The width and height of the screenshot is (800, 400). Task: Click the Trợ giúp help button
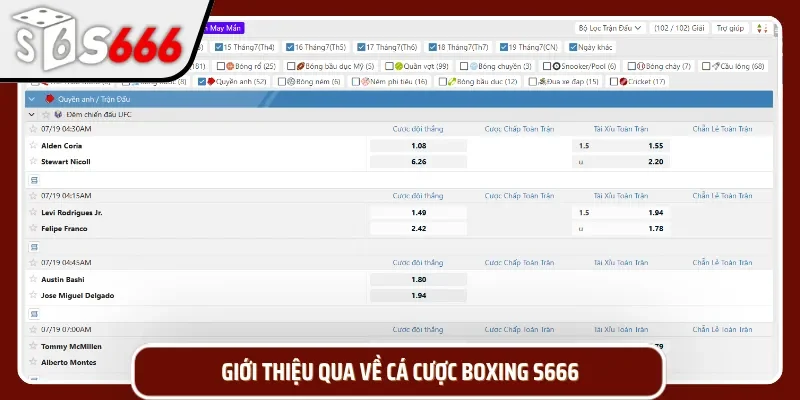coord(730,28)
